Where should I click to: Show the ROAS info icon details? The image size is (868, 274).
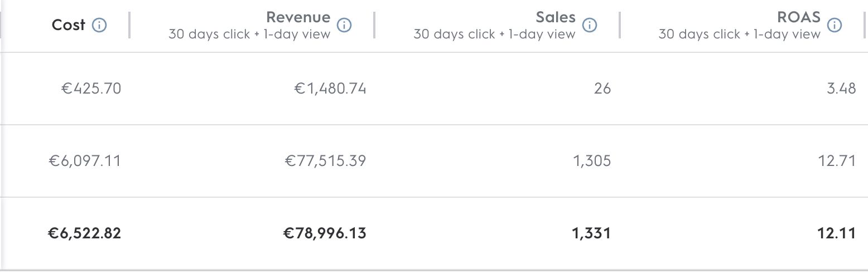click(x=835, y=25)
